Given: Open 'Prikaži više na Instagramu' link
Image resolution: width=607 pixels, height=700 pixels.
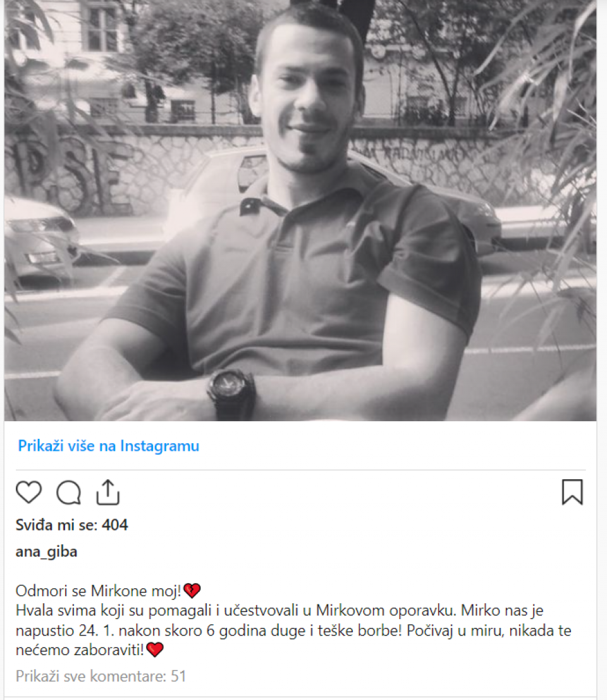Looking at the screenshot, I should tap(109, 446).
